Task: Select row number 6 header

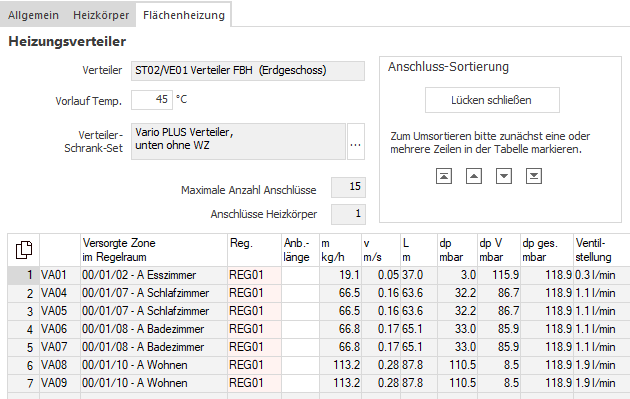Action: point(23,365)
